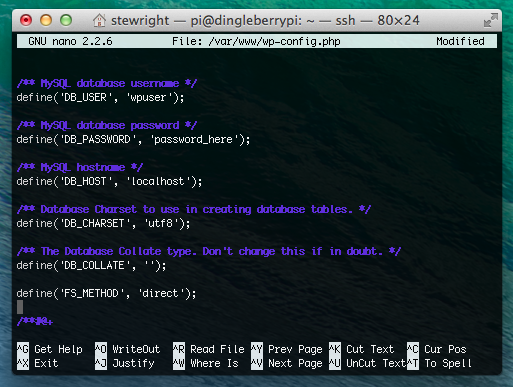Viewport: 513px width, 387px height.
Task: Click the 'wpuser' value in DB_USER line
Action: [x=148, y=97]
